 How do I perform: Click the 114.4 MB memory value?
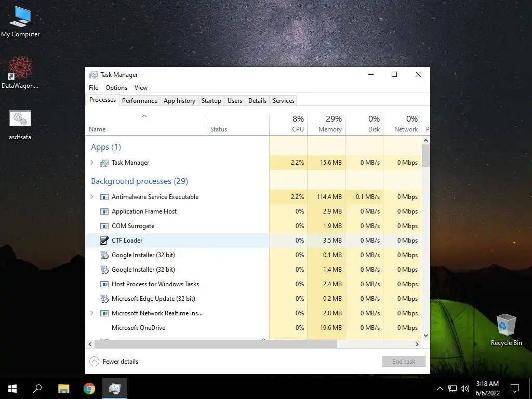pyautogui.click(x=329, y=197)
